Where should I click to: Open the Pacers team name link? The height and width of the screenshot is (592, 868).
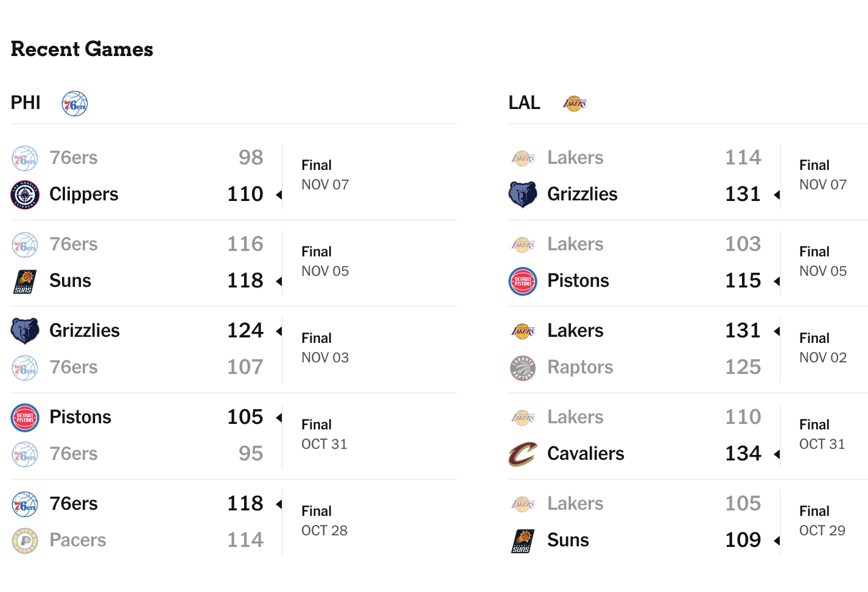(78, 540)
